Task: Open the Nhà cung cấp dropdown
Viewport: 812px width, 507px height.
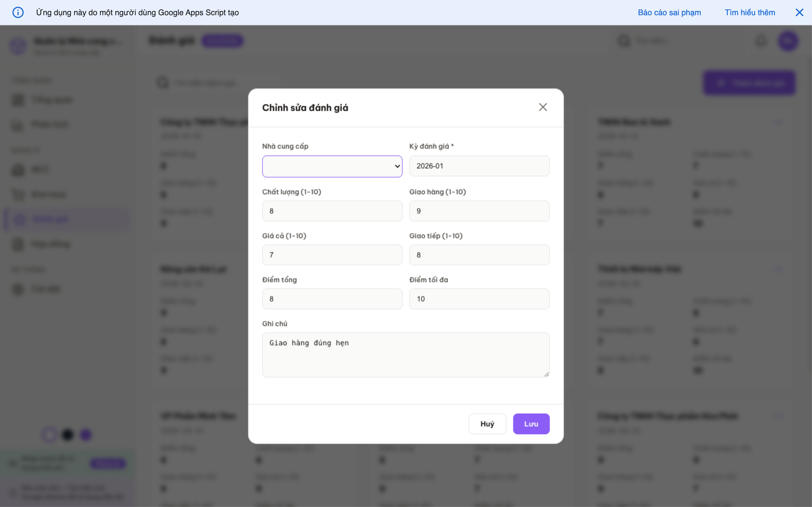Action: pos(332,166)
